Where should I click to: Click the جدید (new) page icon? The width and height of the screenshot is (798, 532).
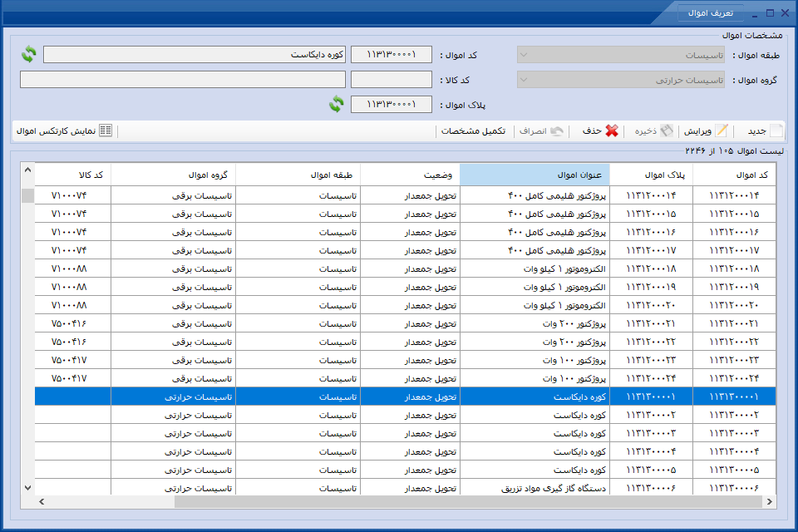776,131
